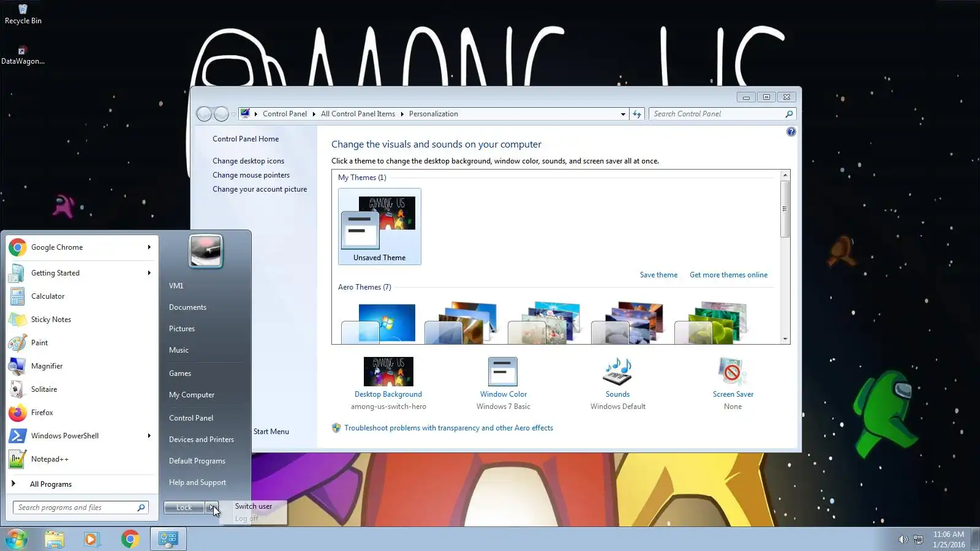Screen dimensions: 980x551
Task: Launch Google Chrome from the taskbar
Action: [x=130, y=539]
